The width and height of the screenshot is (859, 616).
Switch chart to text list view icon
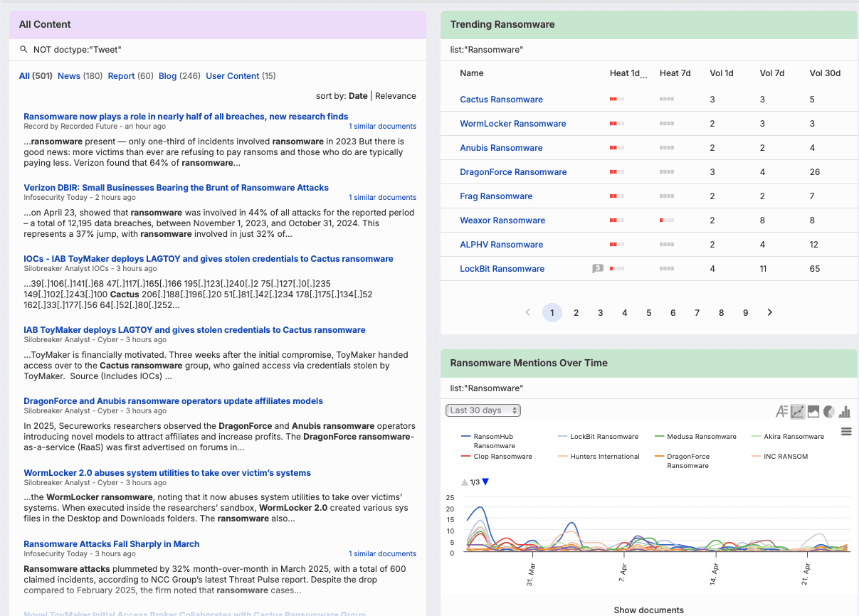pyautogui.click(x=781, y=411)
